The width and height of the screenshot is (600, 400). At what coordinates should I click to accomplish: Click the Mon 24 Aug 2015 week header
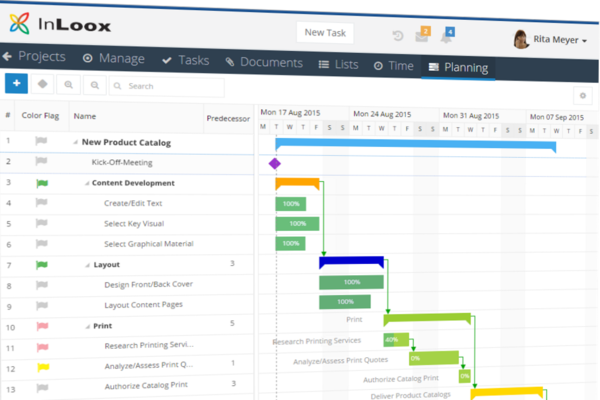382,114
